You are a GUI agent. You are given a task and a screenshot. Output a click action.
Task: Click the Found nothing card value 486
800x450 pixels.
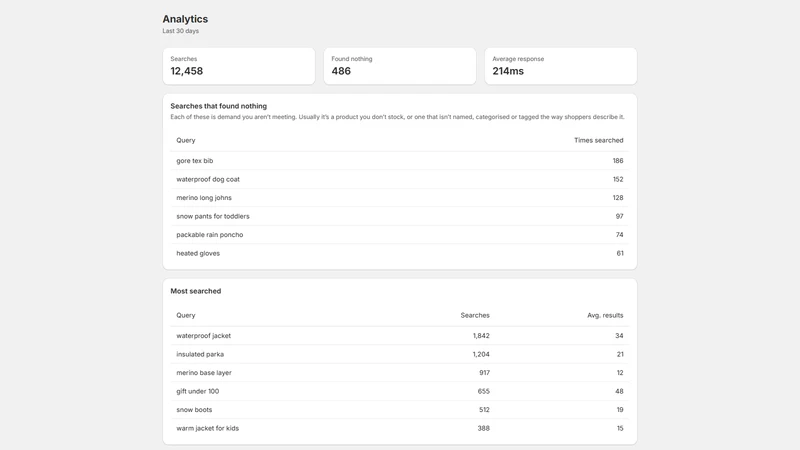pos(341,71)
